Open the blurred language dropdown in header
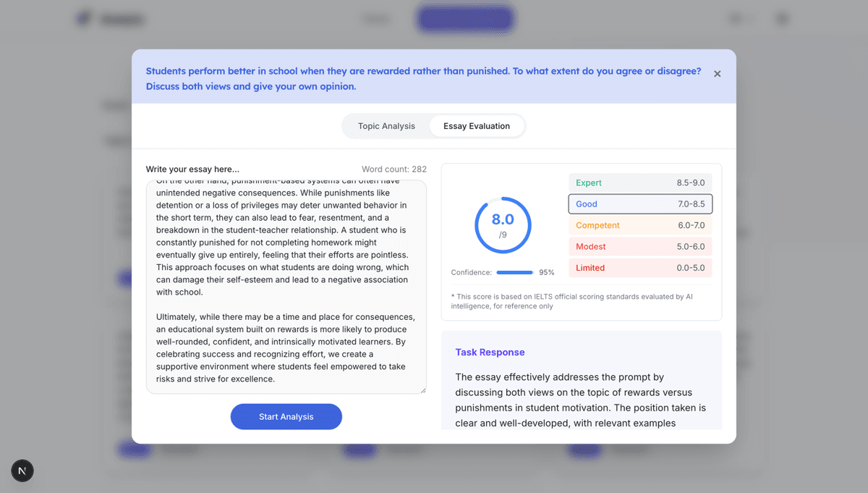Viewport: 868px width, 493px height. (743, 19)
